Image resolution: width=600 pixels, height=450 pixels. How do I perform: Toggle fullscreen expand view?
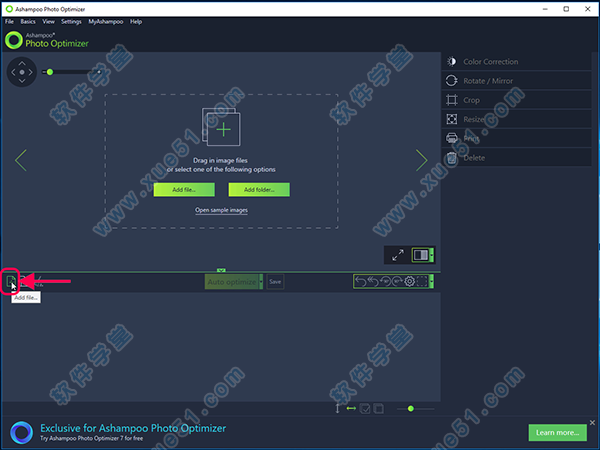397,255
